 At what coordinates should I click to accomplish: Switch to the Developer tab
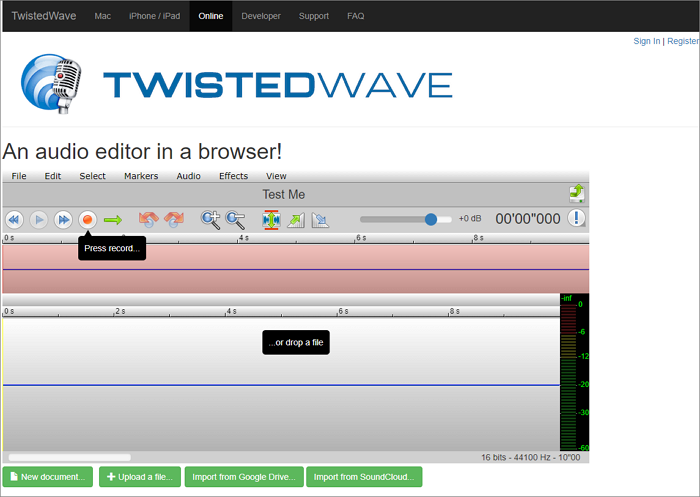point(261,16)
